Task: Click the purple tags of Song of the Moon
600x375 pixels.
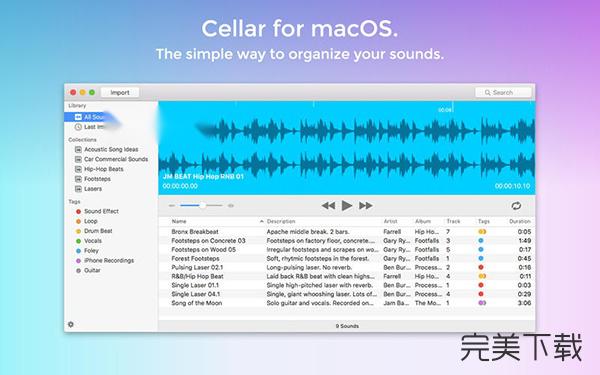Action: [482, 303]
